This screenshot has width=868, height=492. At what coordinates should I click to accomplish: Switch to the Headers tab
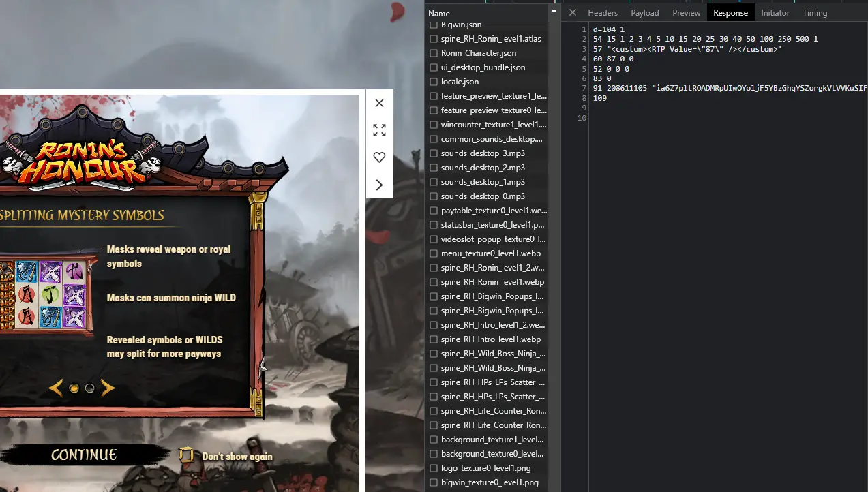(x=603, y=13)
